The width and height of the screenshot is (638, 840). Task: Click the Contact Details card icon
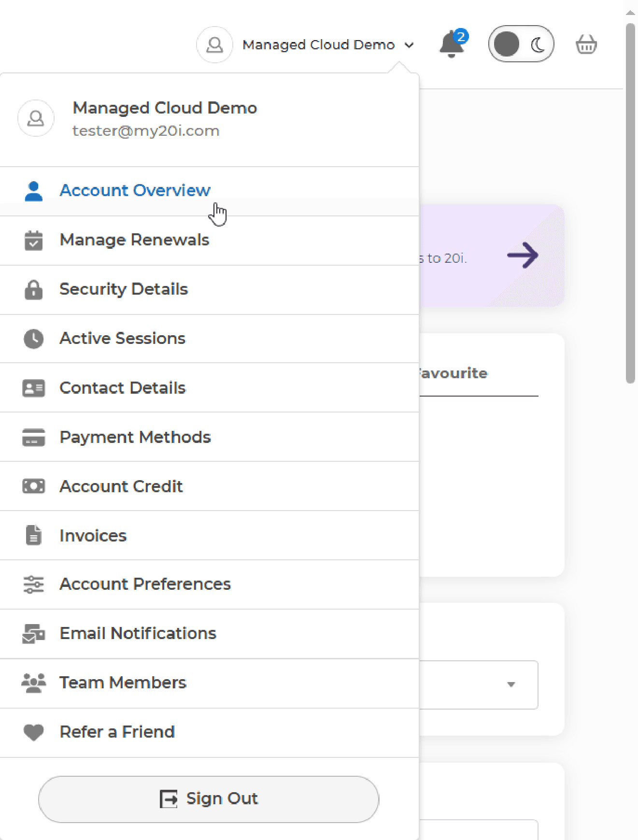tap(33, 388)
